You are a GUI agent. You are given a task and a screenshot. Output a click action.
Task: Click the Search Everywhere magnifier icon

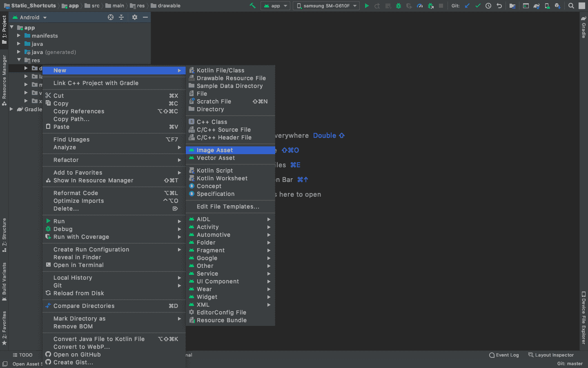tap(571, 6)
